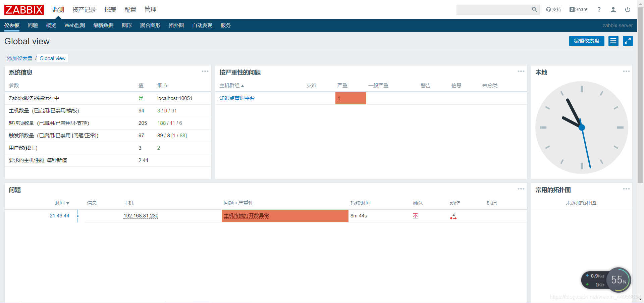Open the 管理 main menu

[x=150, y=10]
